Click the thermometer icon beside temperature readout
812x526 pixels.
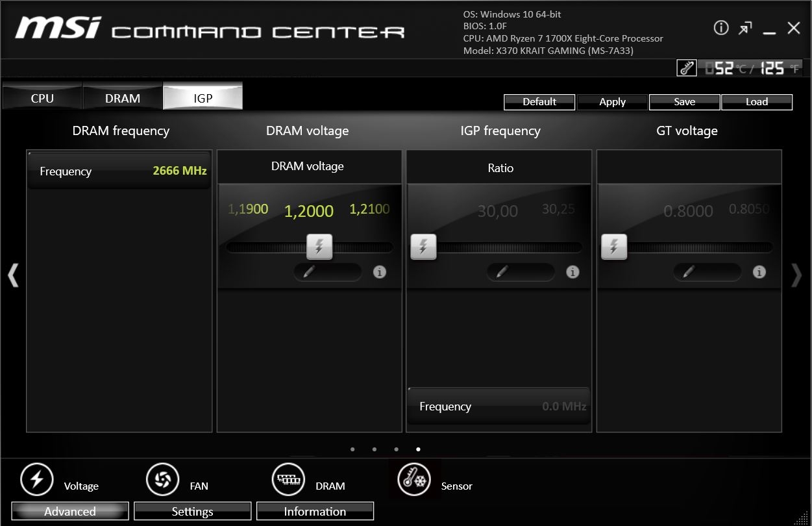click(687, 68)
